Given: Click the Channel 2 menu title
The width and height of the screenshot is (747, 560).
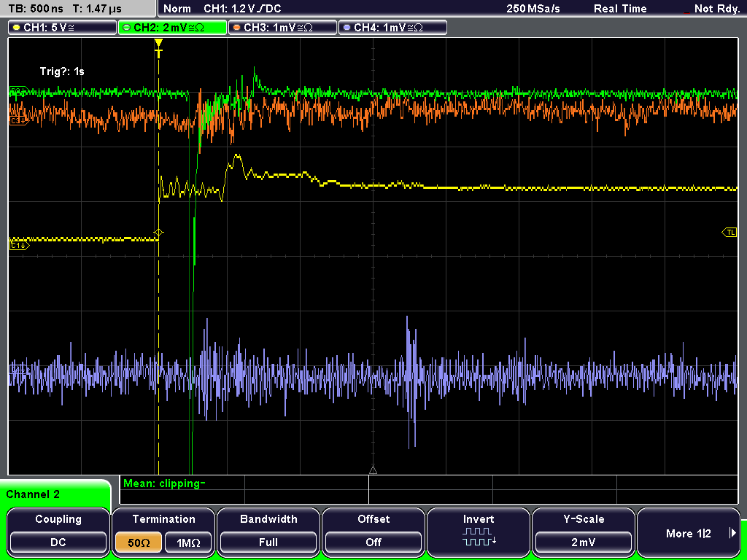Looking at the screenshot, I should click(33, 494).
